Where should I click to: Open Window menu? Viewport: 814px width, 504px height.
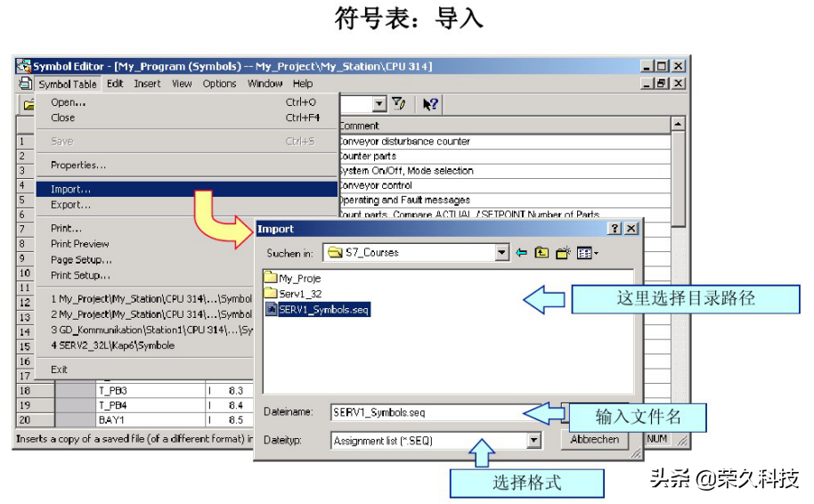(x=265, y=84)
